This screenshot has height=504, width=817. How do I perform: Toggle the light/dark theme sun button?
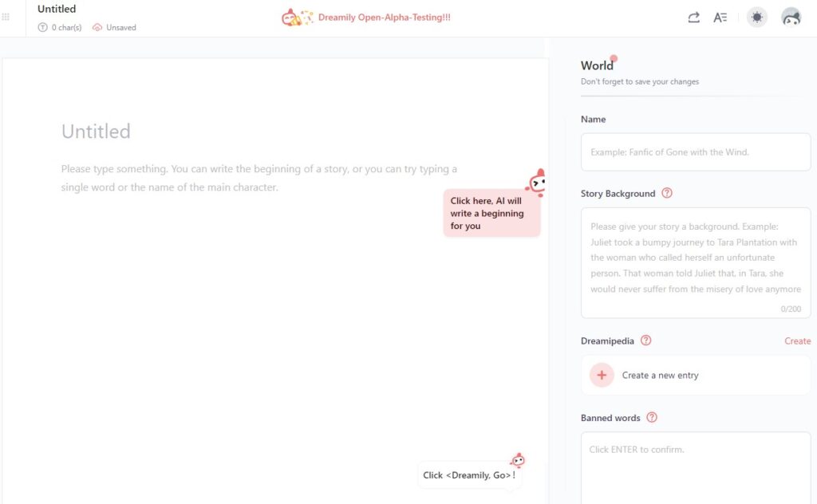(x=756, y=18)
